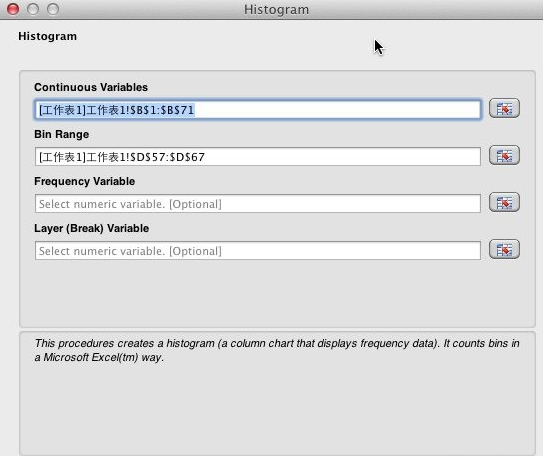The image size is (543, 456).
Task: Open range picker for Continuous Variables
Action: (x=504, y=108)
